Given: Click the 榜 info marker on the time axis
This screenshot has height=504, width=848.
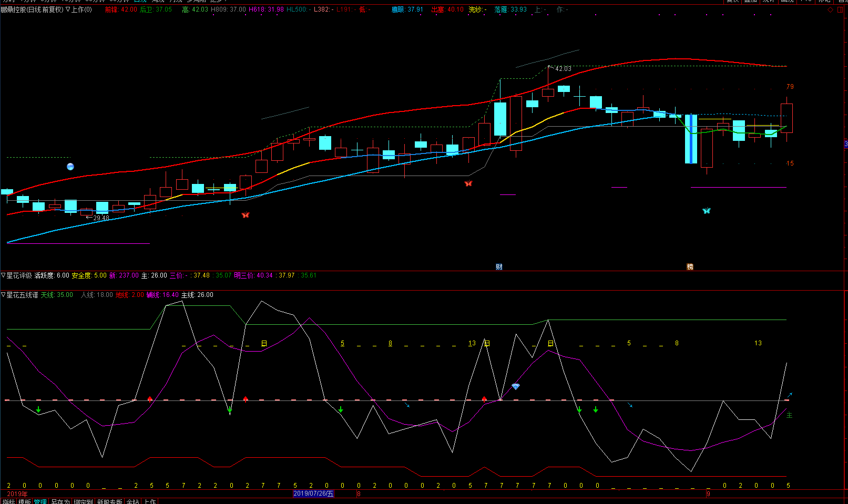Looking at the screenshot, I should pos(690,266).
